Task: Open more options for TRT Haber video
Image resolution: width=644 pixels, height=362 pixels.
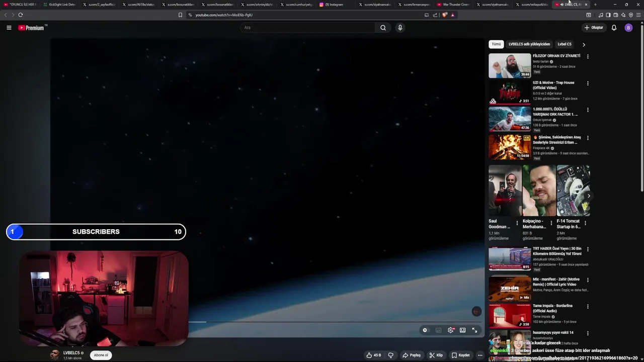Action: click(588, 249)
